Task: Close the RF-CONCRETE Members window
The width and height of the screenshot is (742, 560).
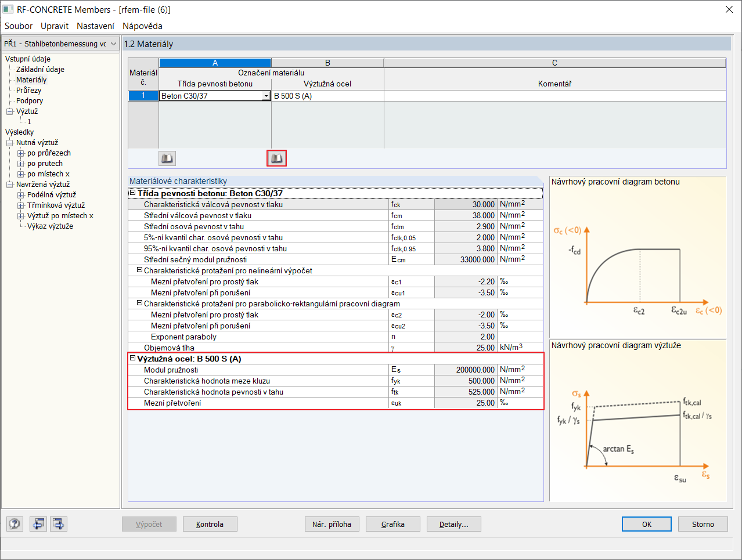Action: tap(729, 9)
